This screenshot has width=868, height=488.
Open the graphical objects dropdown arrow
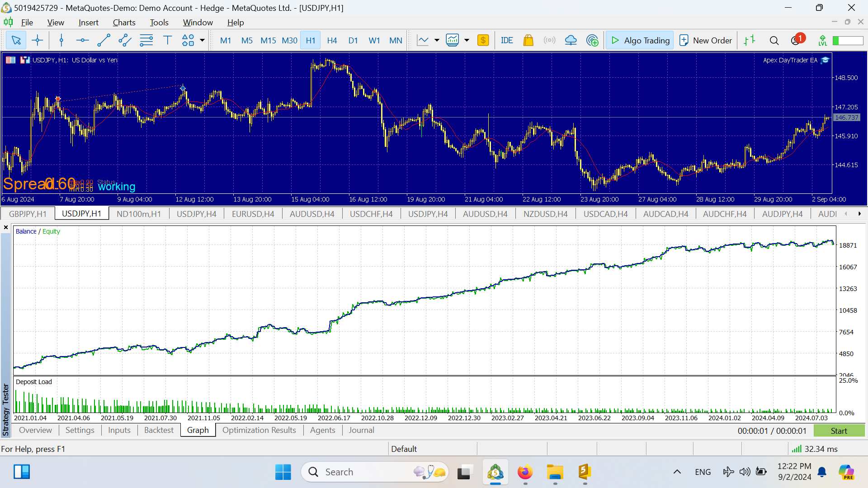202,40
